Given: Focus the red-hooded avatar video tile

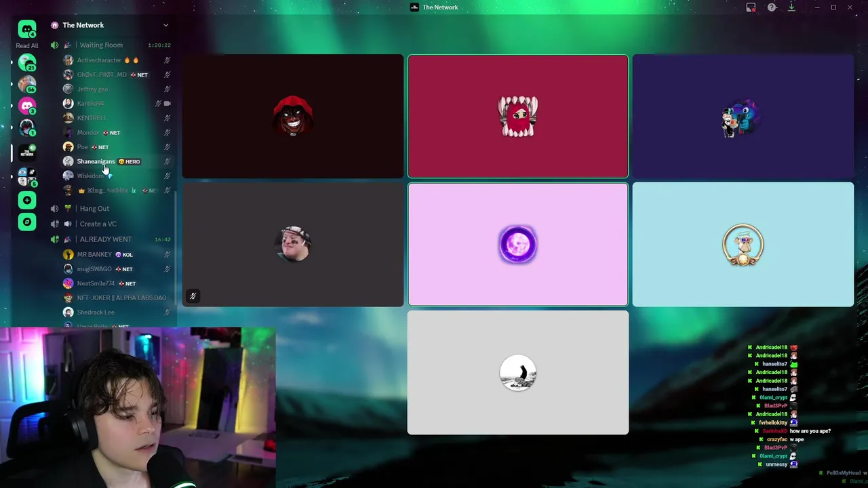Looking at the screenshot, I should point(293,116).
